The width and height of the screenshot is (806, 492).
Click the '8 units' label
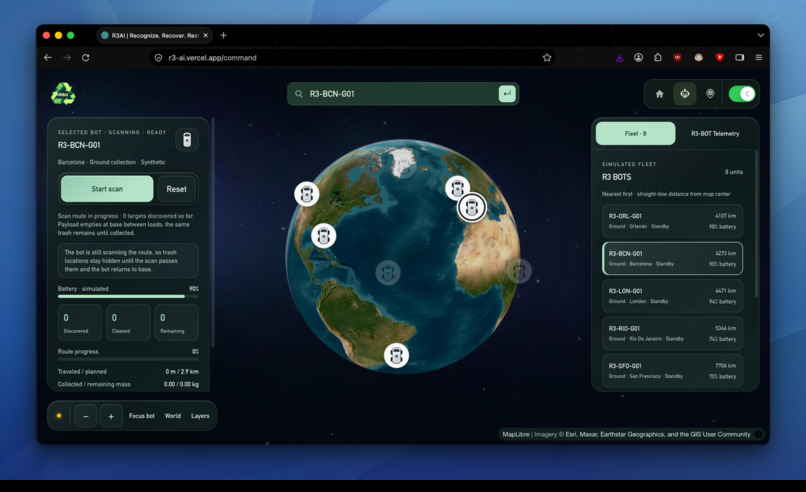click(734, 172)
